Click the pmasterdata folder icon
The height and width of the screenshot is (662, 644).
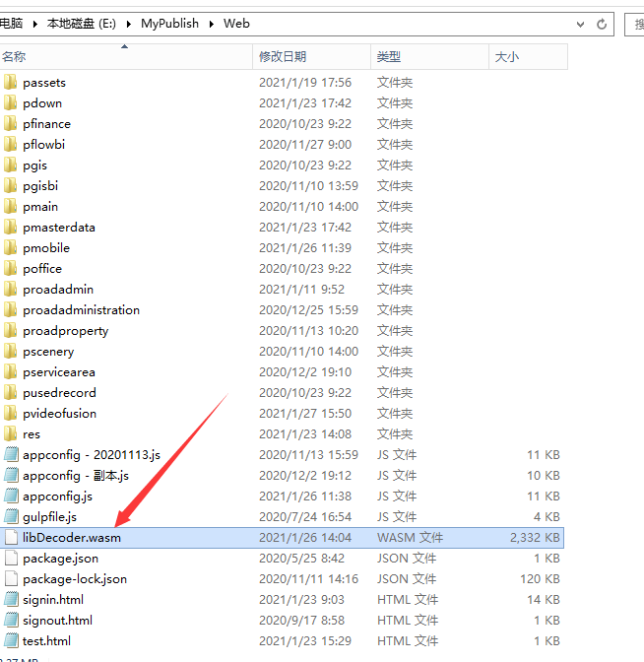[x=10, y=228]
